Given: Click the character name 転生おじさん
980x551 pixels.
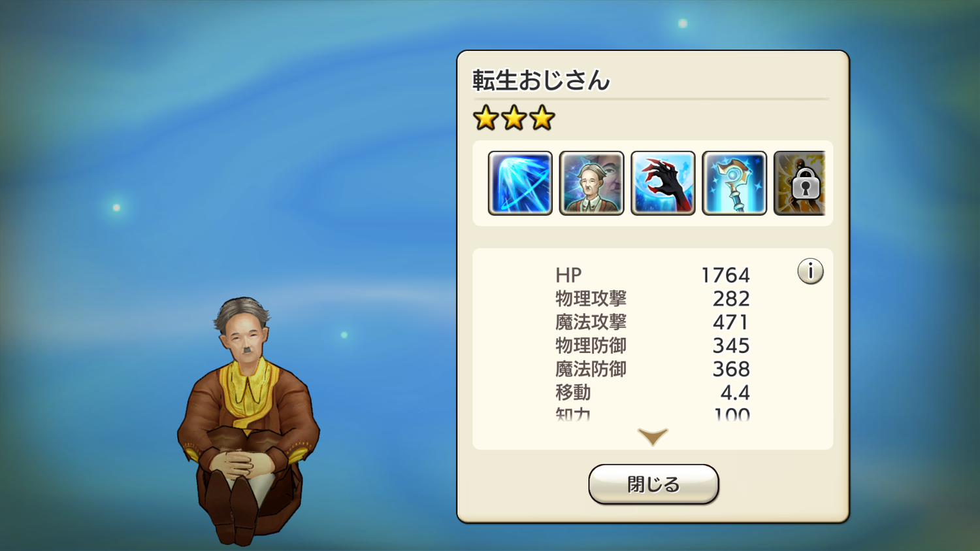Looking at the screenshot, I should click(x=541, y=80).
